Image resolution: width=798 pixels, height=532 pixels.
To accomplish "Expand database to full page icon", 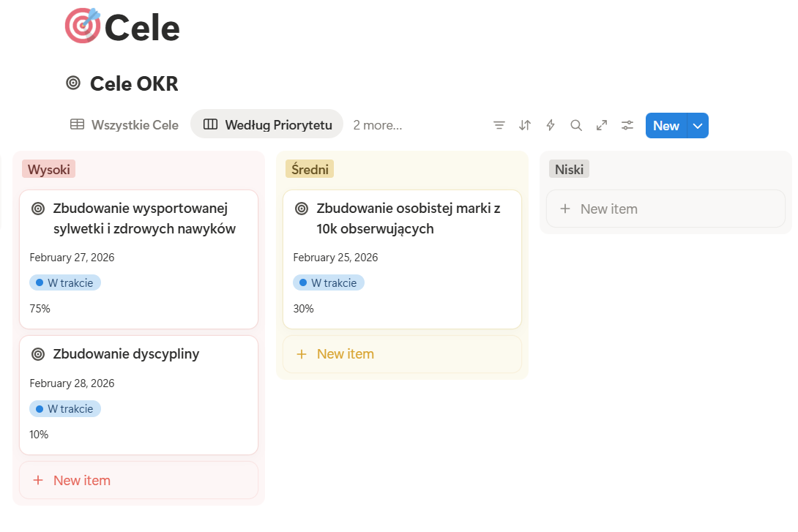I will point(602,125).
